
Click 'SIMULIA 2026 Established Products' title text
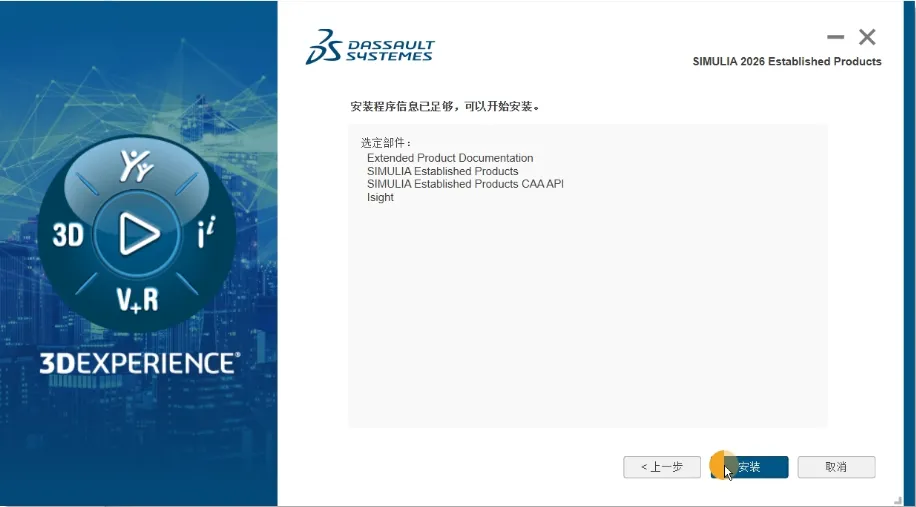787,61
